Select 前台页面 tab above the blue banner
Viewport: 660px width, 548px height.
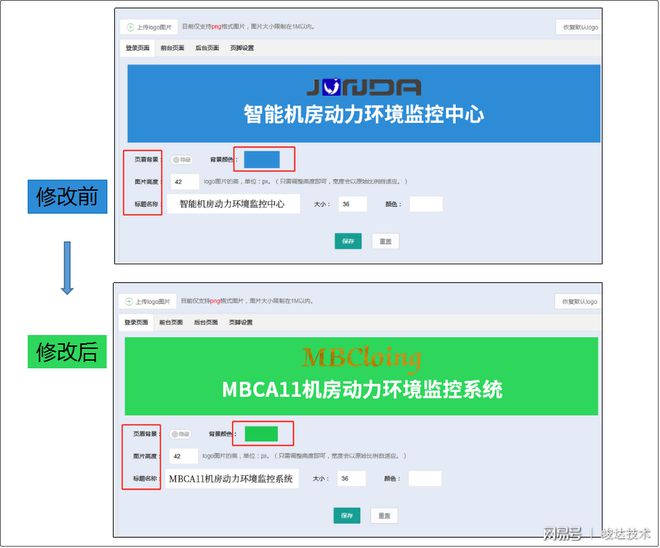point(172,48)
